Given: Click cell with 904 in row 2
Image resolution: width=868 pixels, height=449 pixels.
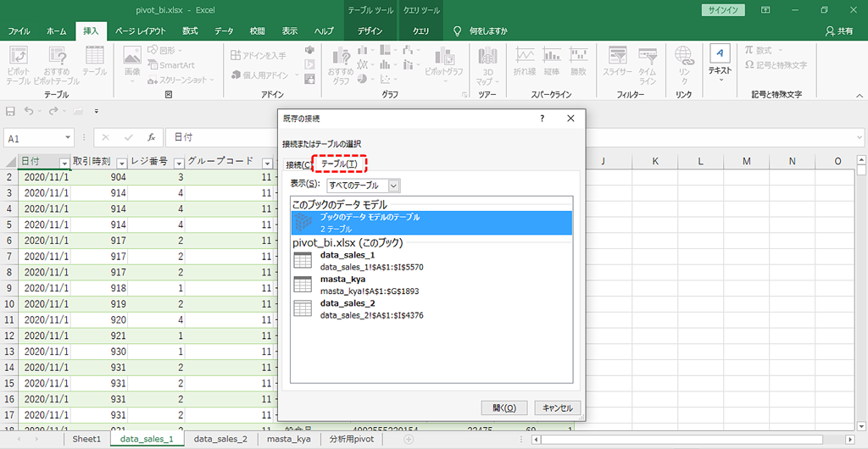Looking at the screenshot, I should click(100, 177).
